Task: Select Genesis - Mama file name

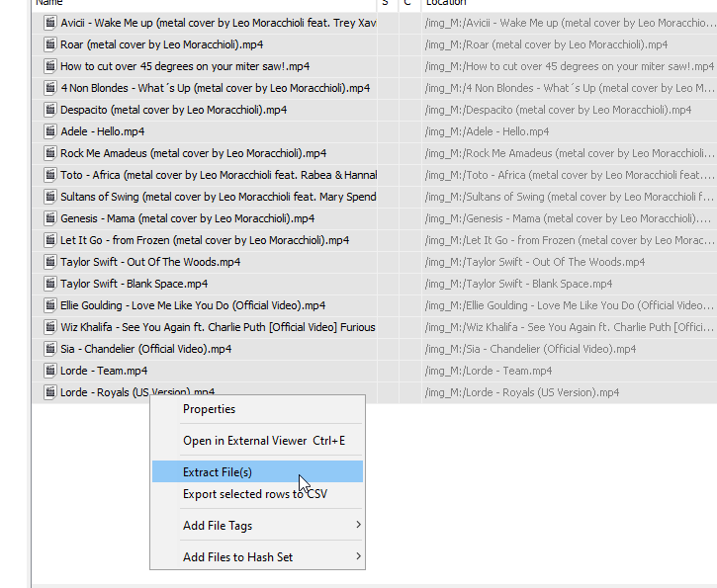Action: 188,218
